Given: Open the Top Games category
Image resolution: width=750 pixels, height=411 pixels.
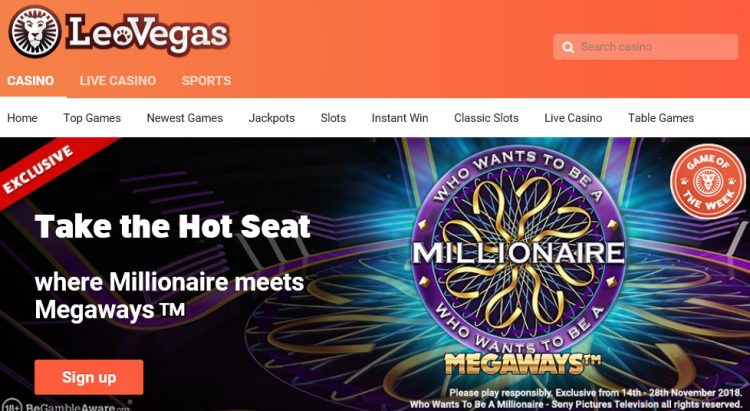Looking at the screenshot, I should tap(92, 118).
